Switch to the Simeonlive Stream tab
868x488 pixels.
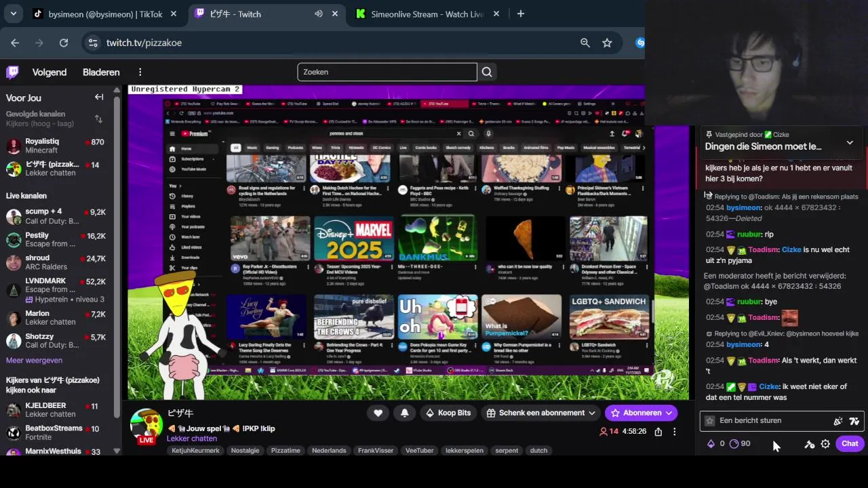pos(427,14)
